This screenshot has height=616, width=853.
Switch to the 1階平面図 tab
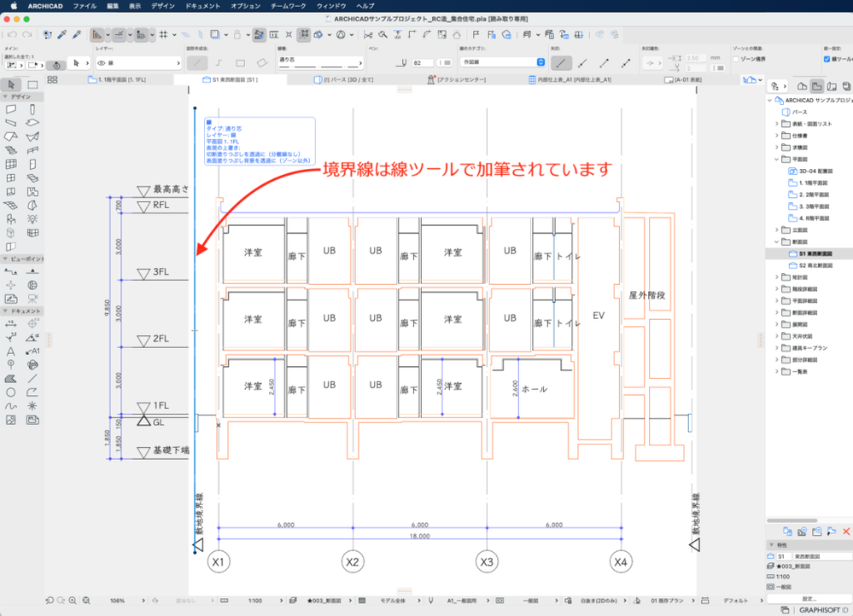click(117, 80)
